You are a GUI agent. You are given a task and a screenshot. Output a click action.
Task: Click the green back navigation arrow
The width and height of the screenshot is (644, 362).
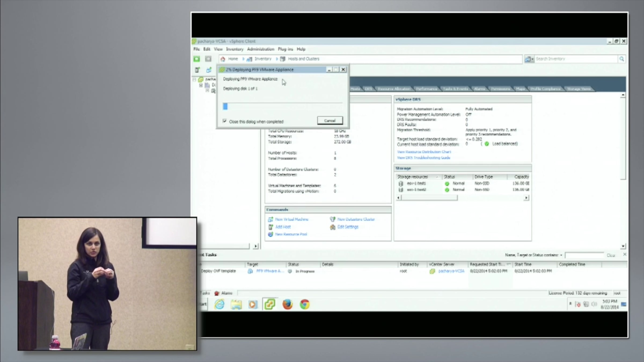tap(197, 59)
